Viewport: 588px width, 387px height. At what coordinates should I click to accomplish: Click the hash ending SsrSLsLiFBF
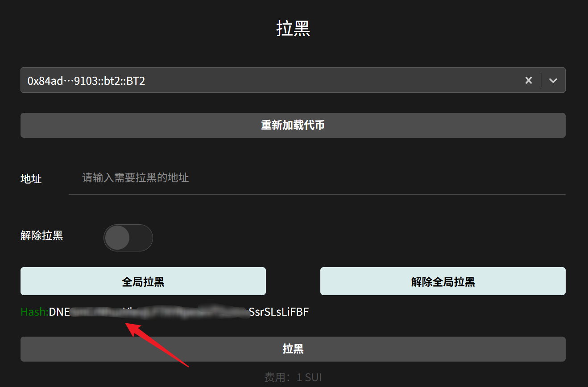(x=279, y=312)
